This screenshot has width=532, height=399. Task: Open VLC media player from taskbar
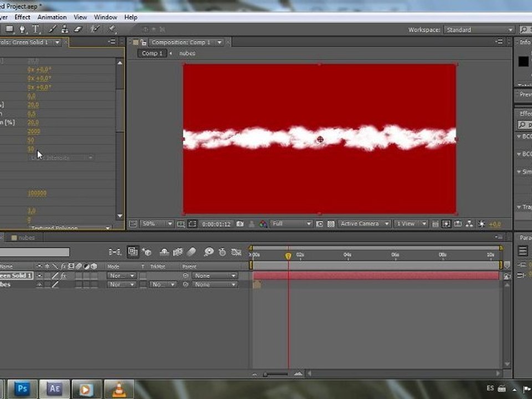coord(119,389)
